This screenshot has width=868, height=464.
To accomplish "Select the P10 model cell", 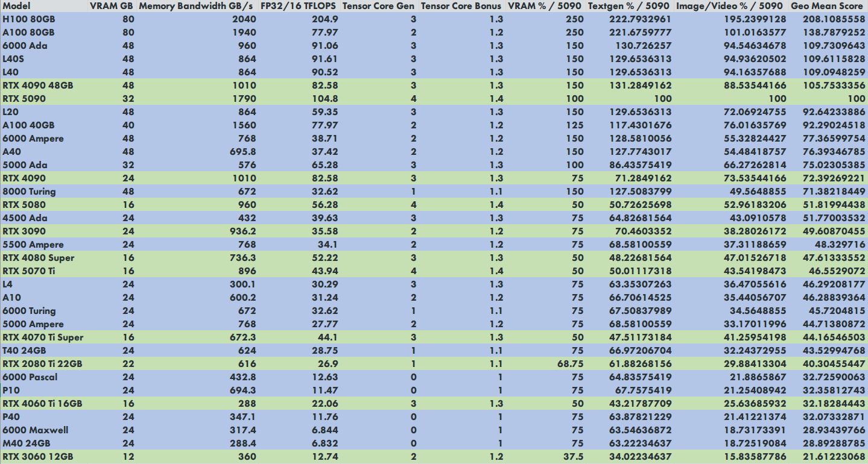I will (11, 390).
